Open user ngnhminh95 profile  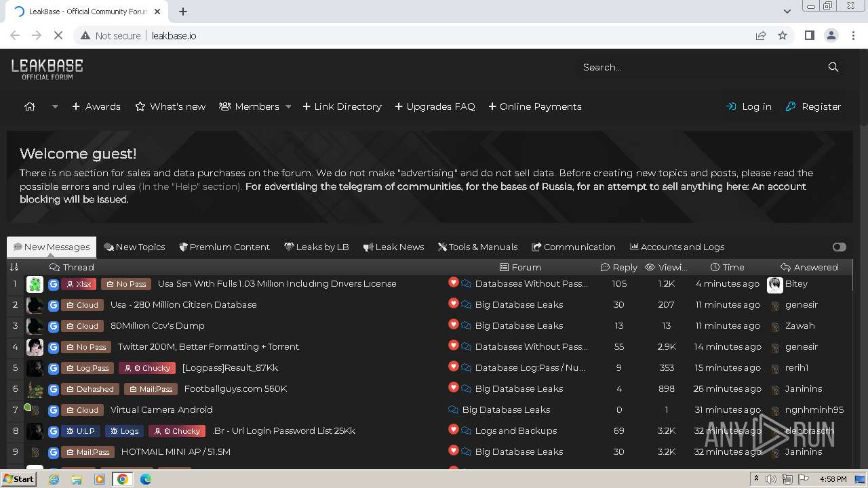[x=814, y=409]
